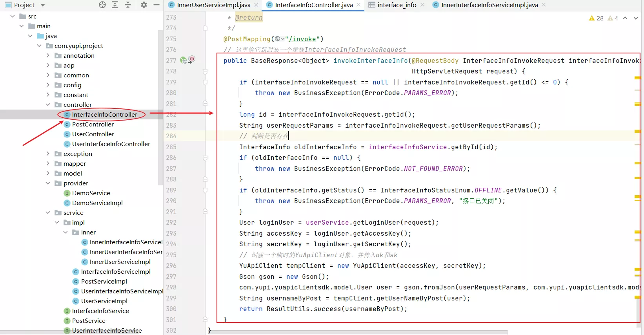
Task: Select PostService interface in tree
Action: point(89,320)
